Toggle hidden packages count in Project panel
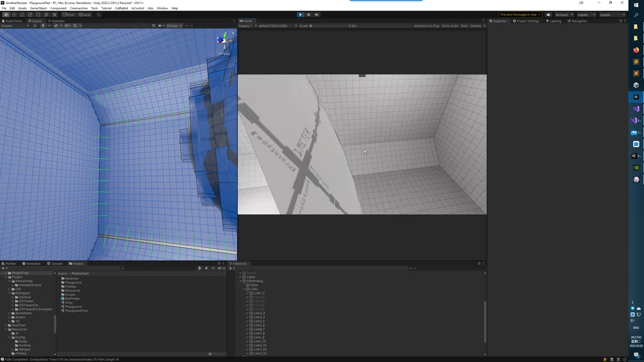The image size is (644, 362). [221, 268]
